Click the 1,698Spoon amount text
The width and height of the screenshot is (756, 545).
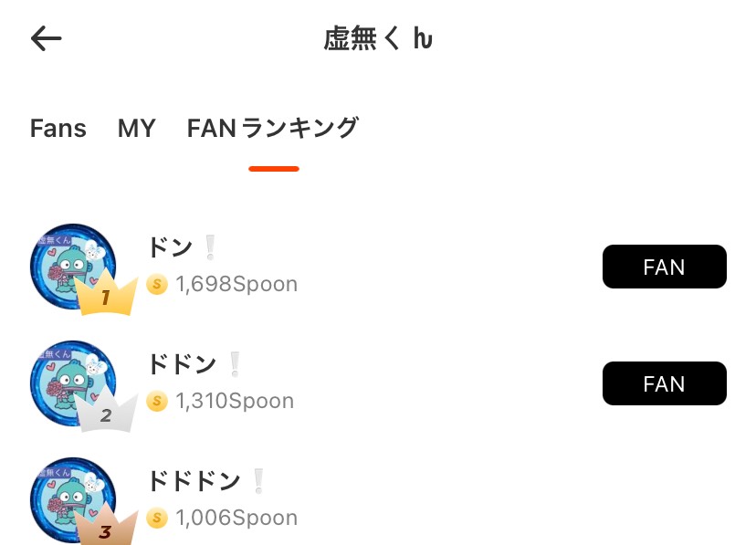click(x=236, y=285)
